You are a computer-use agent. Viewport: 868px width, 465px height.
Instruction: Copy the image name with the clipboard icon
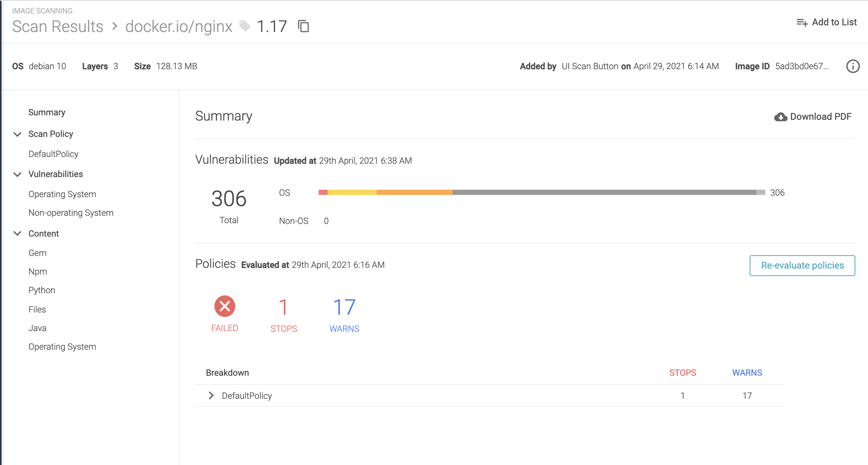[303, 26]
